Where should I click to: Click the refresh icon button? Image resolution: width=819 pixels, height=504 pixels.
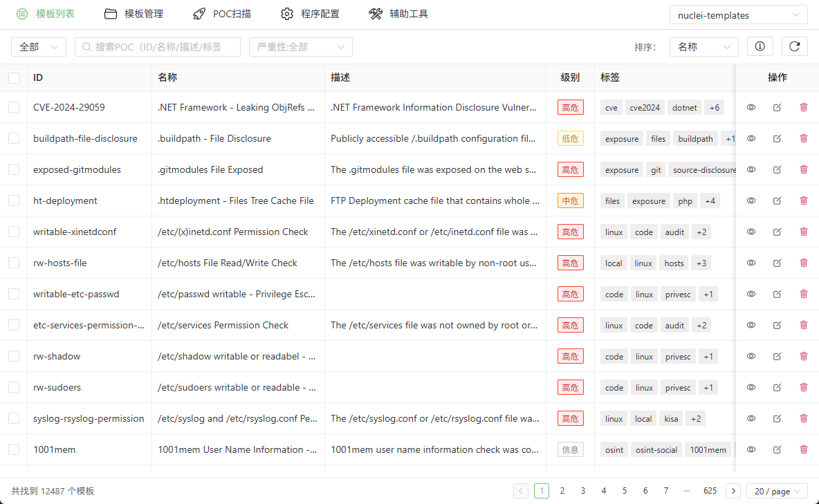795,46
